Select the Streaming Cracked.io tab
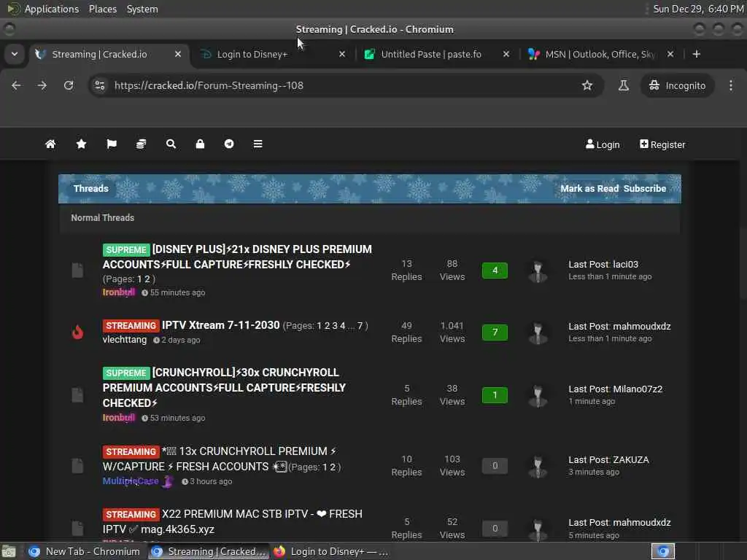The image size is (747, 560). (109, 54)
